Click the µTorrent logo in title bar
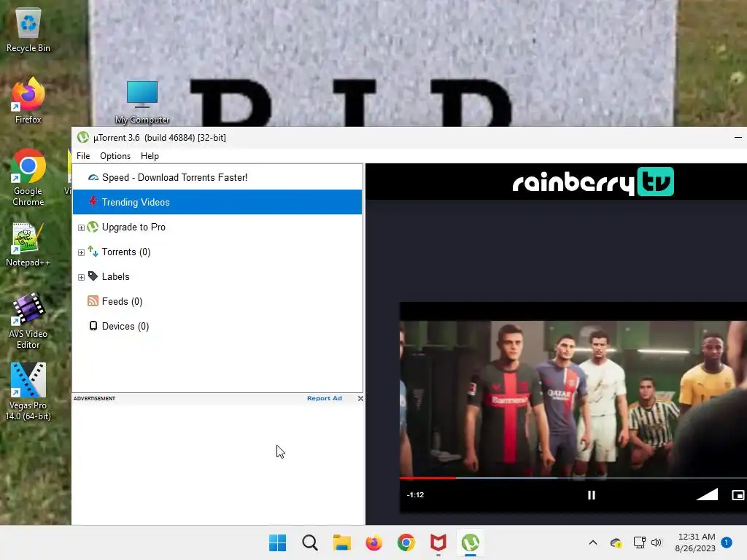747x560 pixels. pyautogui.click(x=83, y=138)
